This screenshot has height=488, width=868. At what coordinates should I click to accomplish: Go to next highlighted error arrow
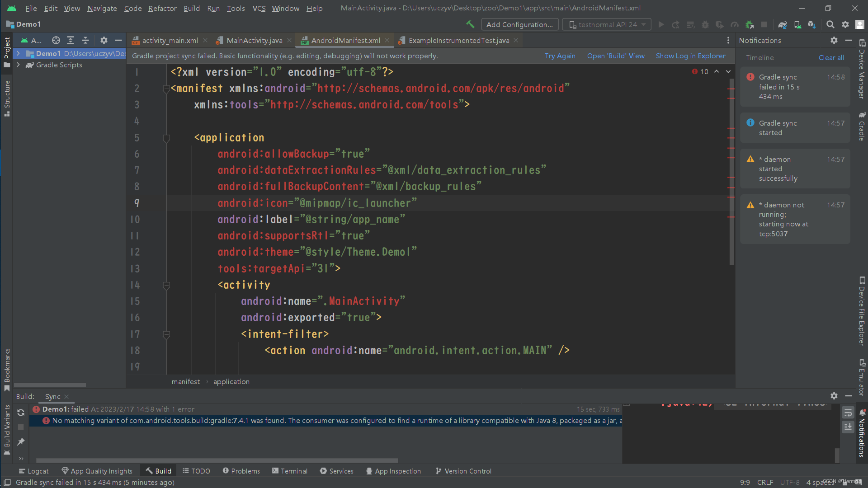[x=728, y=71]
